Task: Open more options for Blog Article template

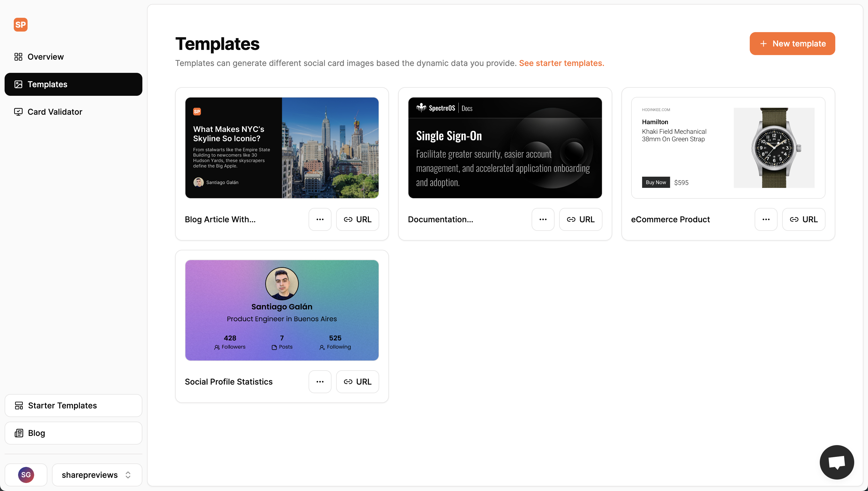Action: (320, 219)
